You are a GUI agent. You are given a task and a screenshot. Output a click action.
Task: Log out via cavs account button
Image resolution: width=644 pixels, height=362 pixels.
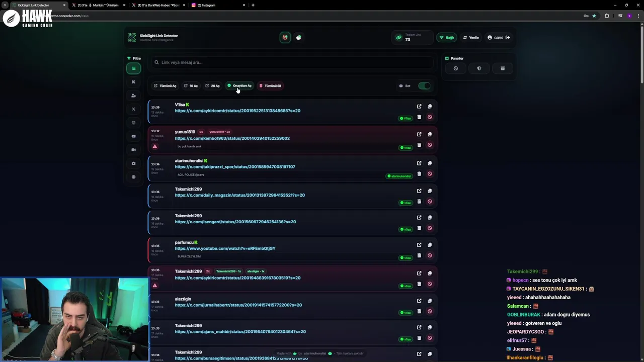tap(499, 38)
